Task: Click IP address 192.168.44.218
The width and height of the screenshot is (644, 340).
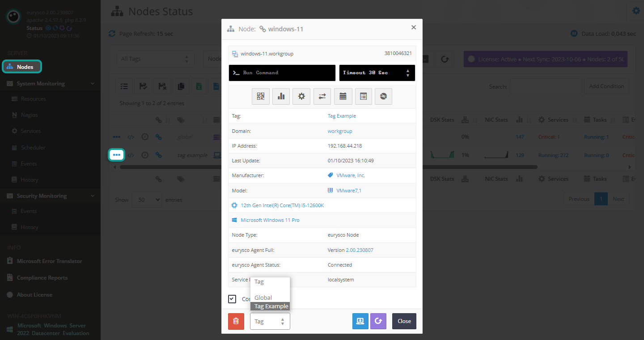Action: (345, 146)
